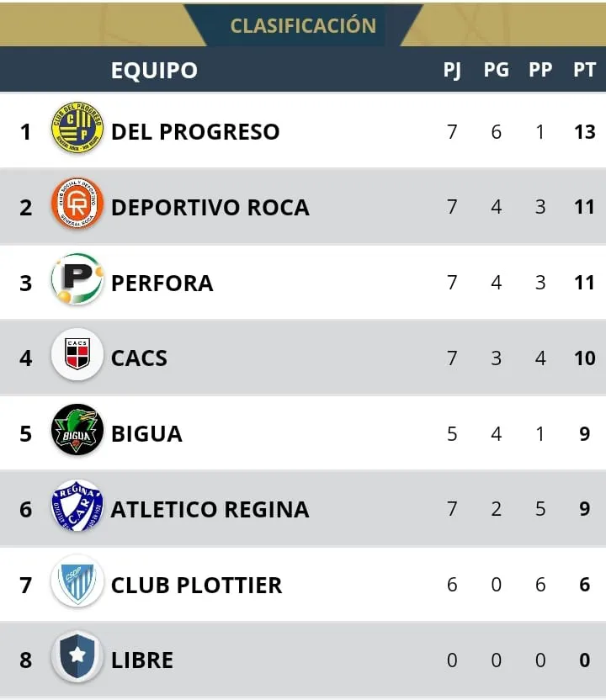Sort by the PG column header
This screenshot has height=700, width=606.
(x=496, y=70)
